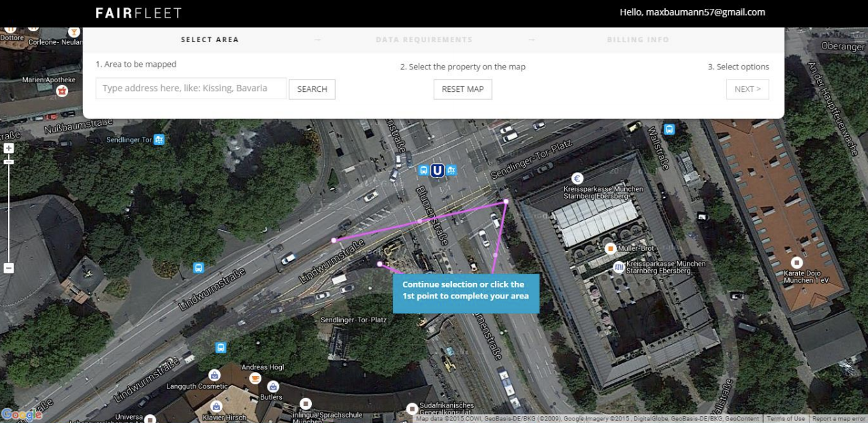Click the Südafrikanisches Generalkonsulat marker
Screen dimensions: 868x423
412,409
